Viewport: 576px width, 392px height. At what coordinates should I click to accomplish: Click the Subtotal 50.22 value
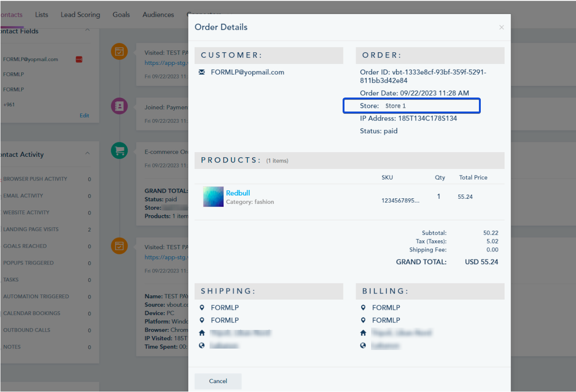click(x=491, y=233)
